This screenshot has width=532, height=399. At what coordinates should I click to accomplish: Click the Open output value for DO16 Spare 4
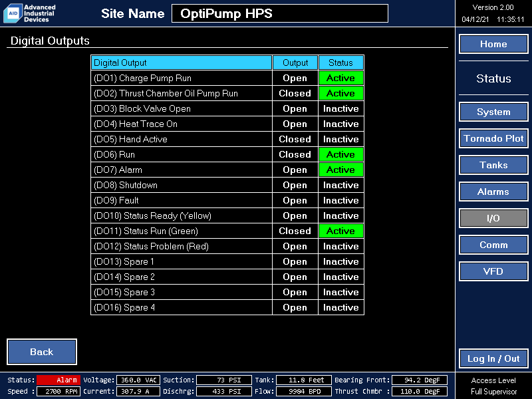click(x=295, y=307)
